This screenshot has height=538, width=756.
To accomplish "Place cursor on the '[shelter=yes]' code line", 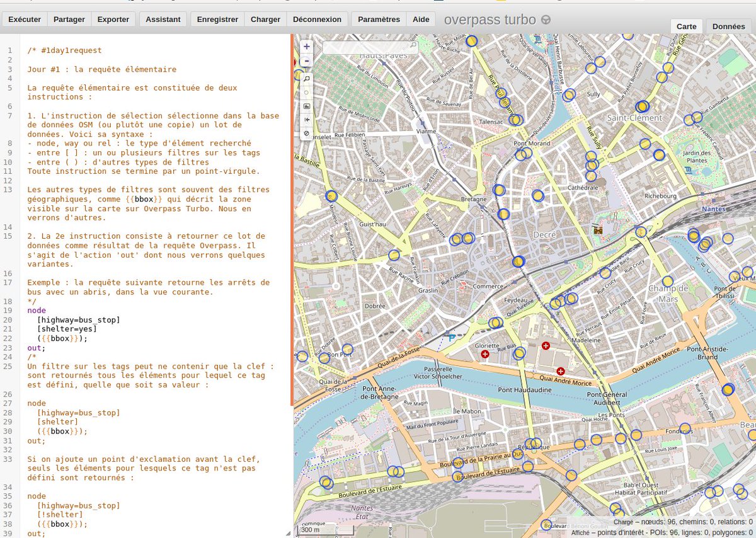I will [67, 329].
